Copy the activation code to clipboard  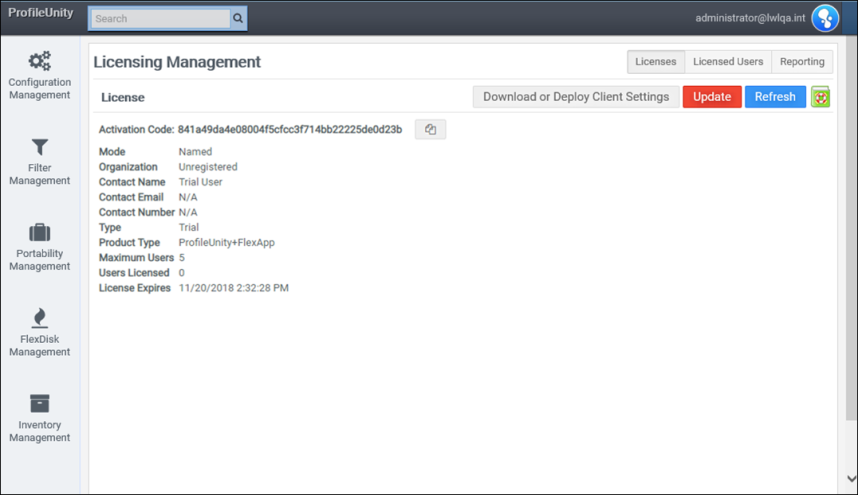pyautogui.click(x=430, y=130)
